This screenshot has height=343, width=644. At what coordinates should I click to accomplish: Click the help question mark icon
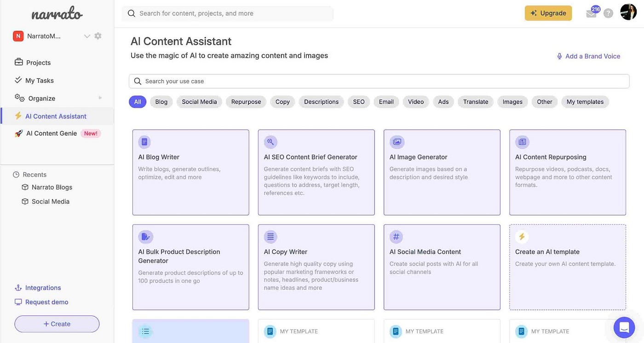click(x=608, y=13)
